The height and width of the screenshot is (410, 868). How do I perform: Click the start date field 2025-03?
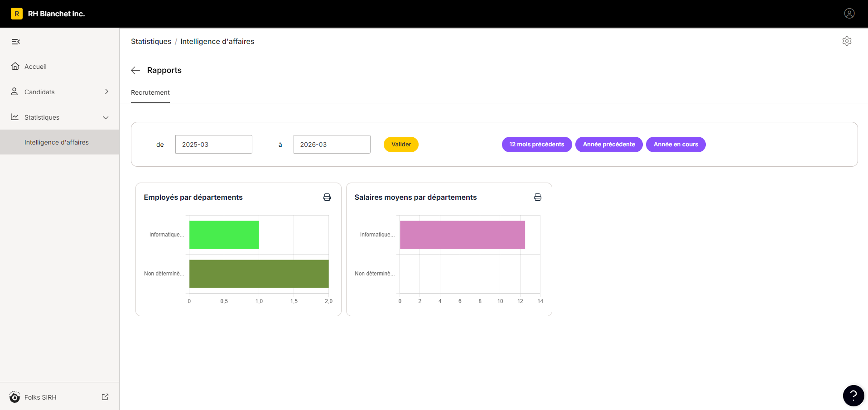[x=214, y=145]
